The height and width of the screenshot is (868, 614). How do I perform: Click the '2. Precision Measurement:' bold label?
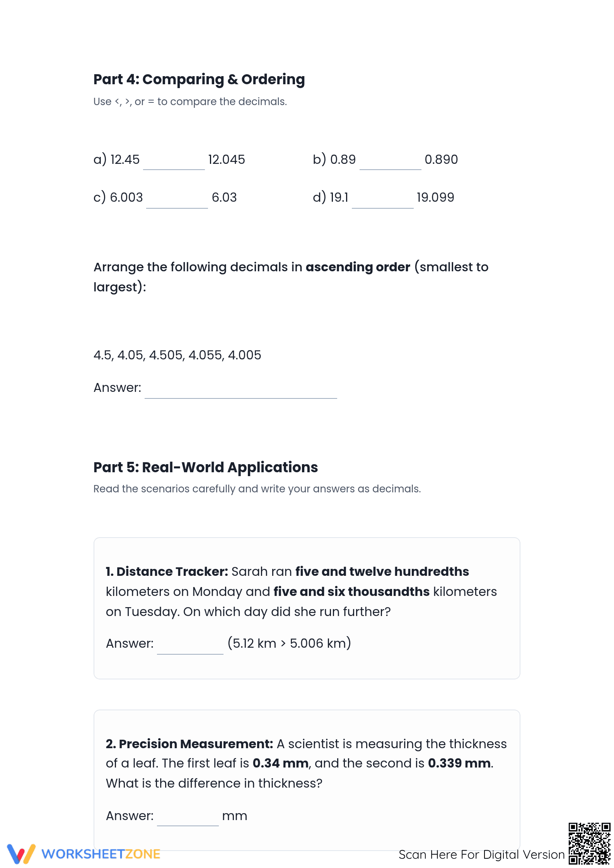coord(189,744)
